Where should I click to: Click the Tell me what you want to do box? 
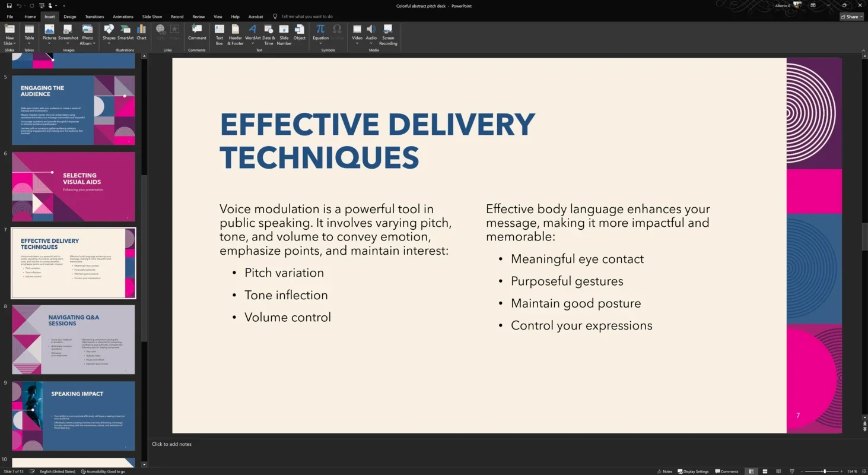[307, 17]
